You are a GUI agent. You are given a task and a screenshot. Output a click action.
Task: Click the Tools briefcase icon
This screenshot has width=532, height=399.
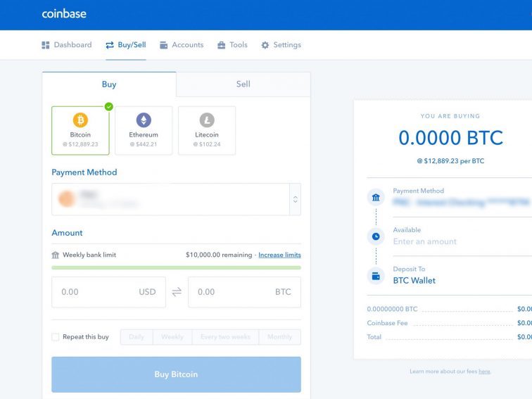(221, 45)
